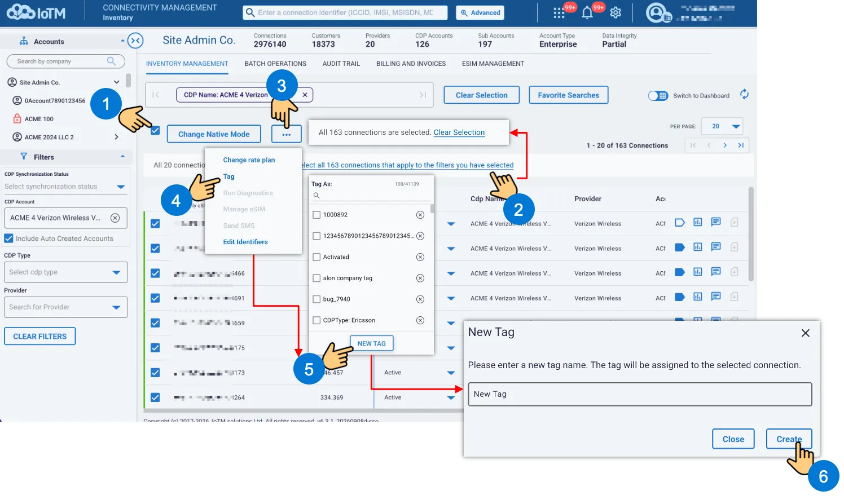This screenshot has height=504, width=844.
Task: Switch to the Audit Trail tab
Action: click(341, 64)
